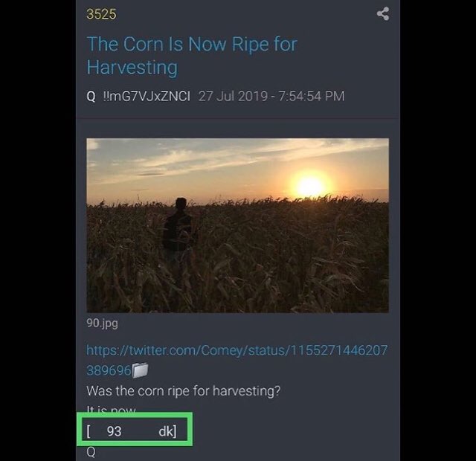Open the 'The Corn Is Now Ripe' title
This screenshot has height=461, width=476.
[x=191, y=44]
